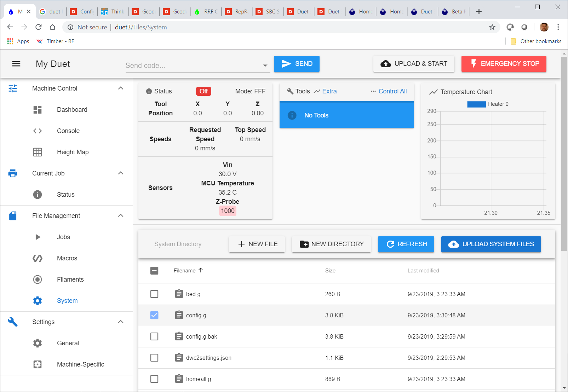
Task: Sort files by Filename column
Action: pyautogui.click(x=188, y=271)
